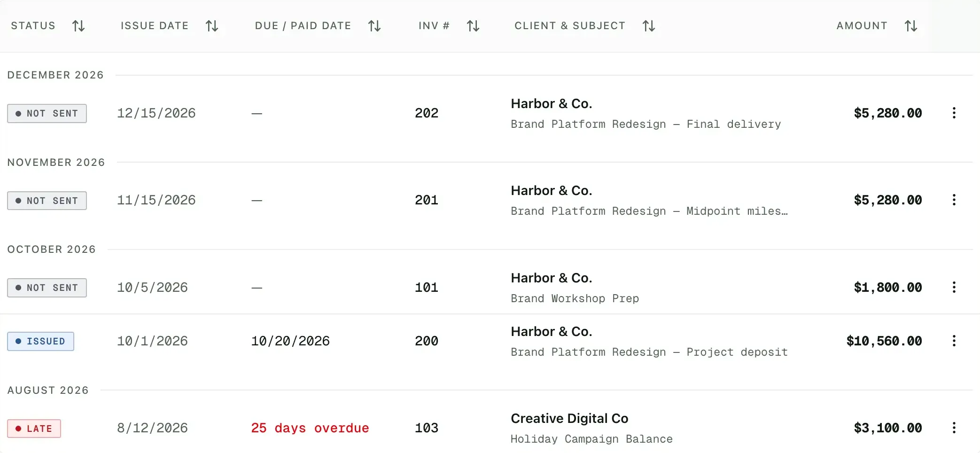Image resolution: width=980 pixels, height=453 pixels.
Task: Click the STATUS column header label
Action: coord(33,26)
